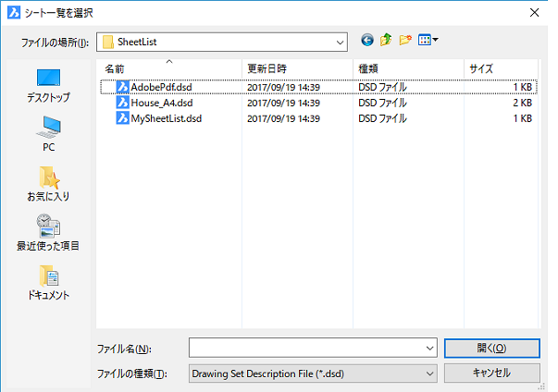Screen dimensions: 558x392
Task: Click the Cancel (キャンセル) button
Action: [491, 373]
